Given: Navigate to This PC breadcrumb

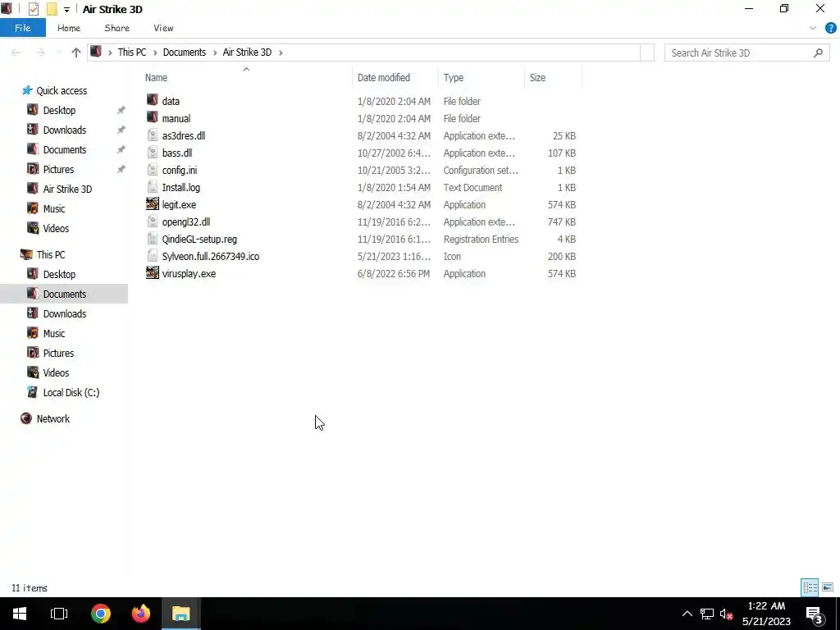Looking at the screenshot, I should [132, 52].
